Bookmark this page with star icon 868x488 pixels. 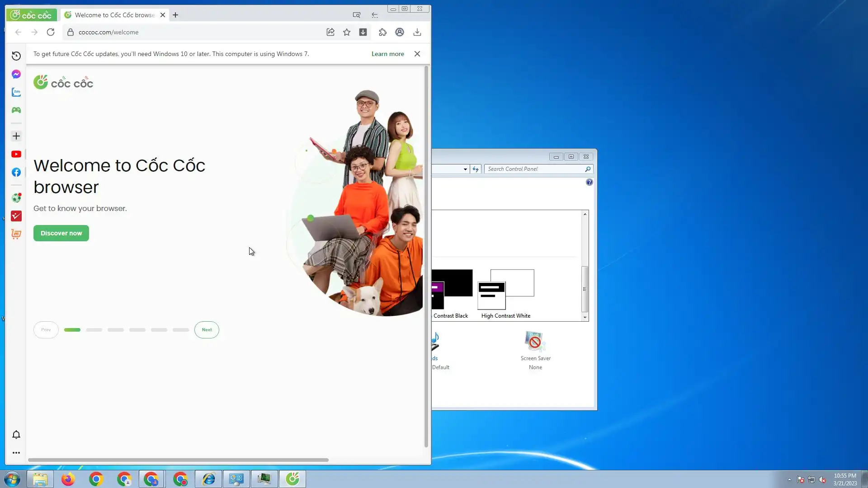coord(347,32)
